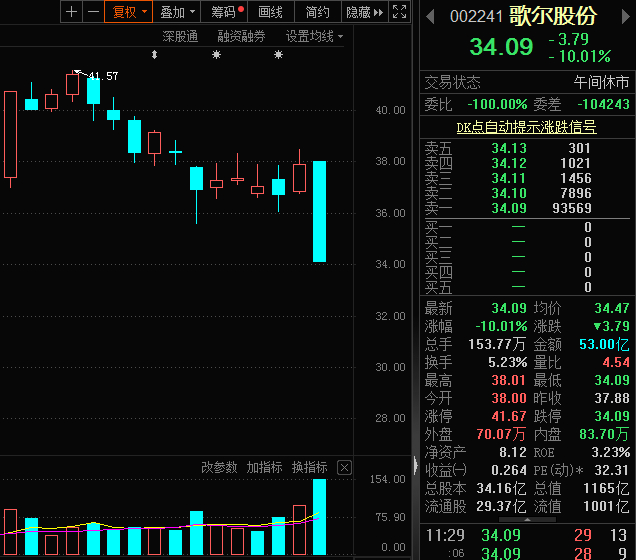Go to previous stock with left arrow
The height and width of the screenshot is (560, 636).
pos(430,17)
